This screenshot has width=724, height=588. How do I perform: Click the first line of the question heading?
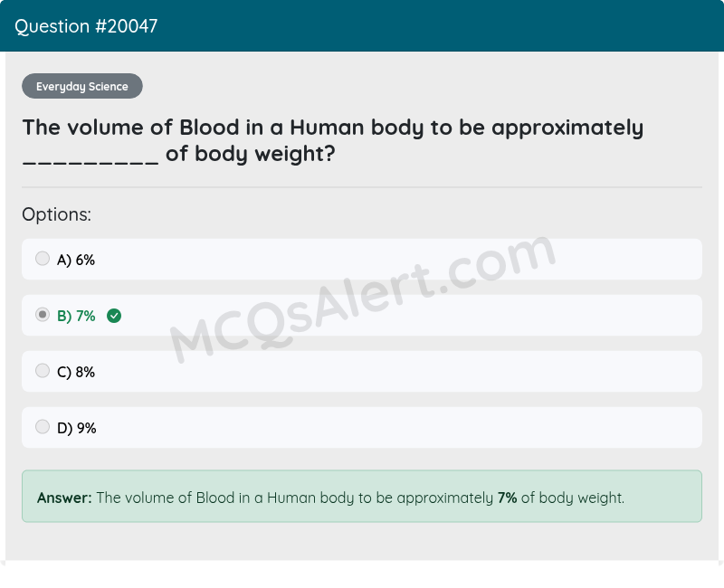pos(332,128)
